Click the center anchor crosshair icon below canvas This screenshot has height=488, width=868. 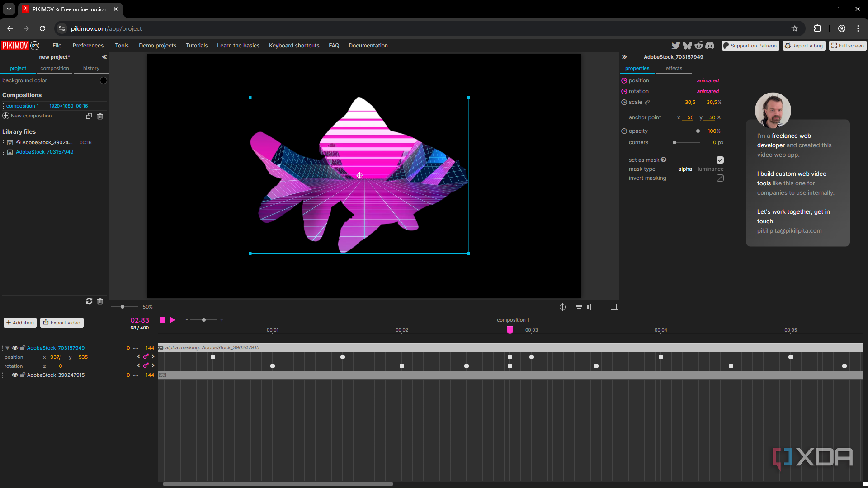coord(562,307)
